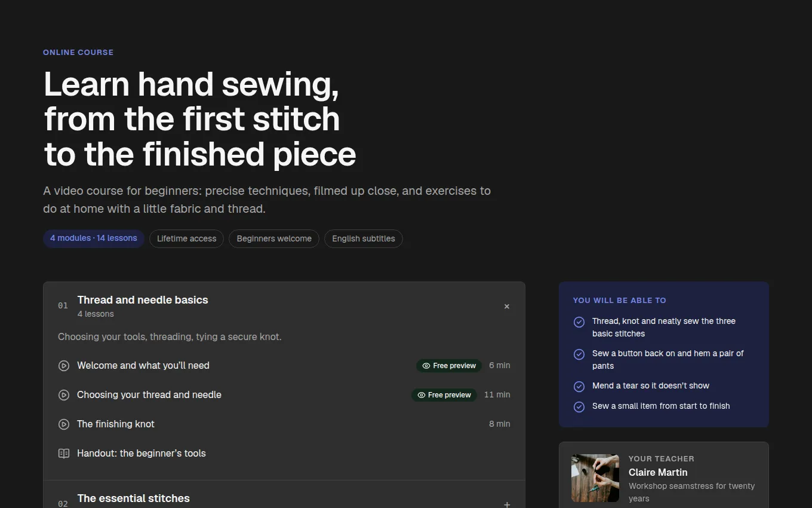Click the module number 01
The width and height of the screenshot is (812, 508).
click(x=63, y=306)
